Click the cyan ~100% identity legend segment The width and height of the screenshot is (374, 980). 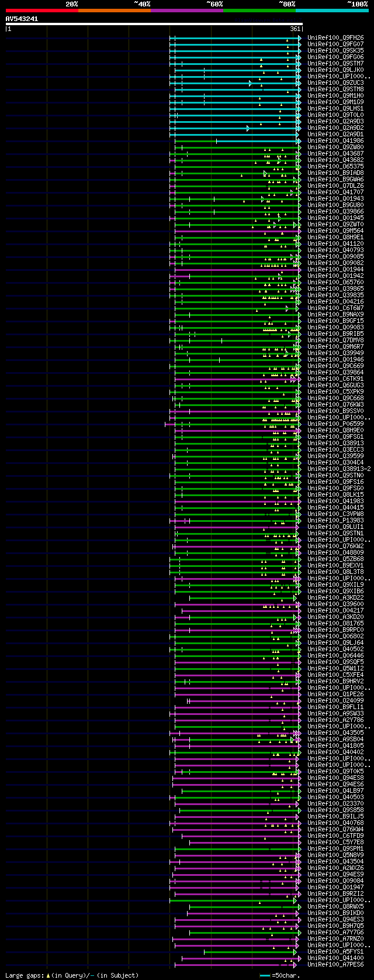coord(331,10)
